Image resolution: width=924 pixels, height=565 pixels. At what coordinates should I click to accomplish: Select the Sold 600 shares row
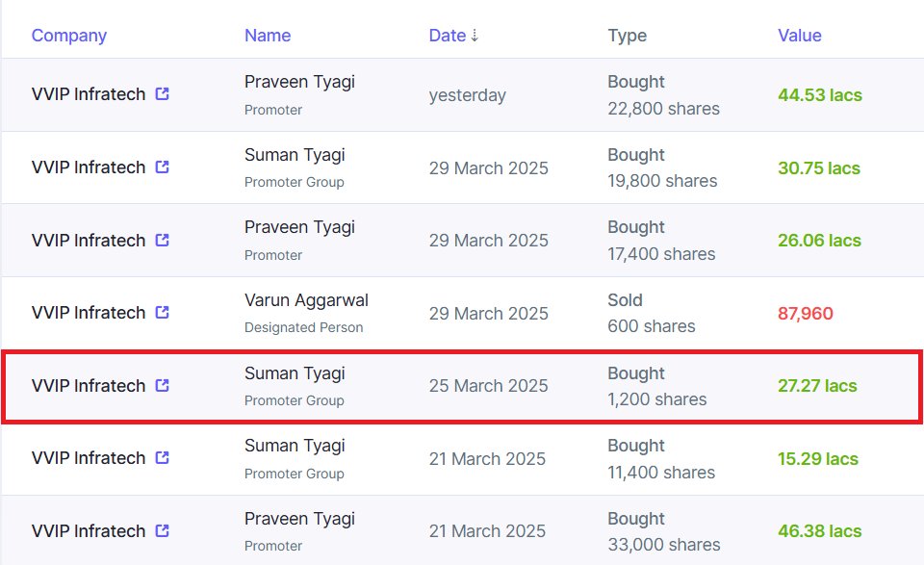(463, 313)
